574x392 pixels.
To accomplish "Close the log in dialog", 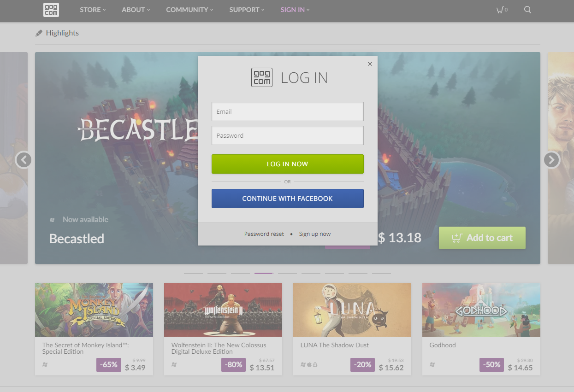I will click(370, 64).
